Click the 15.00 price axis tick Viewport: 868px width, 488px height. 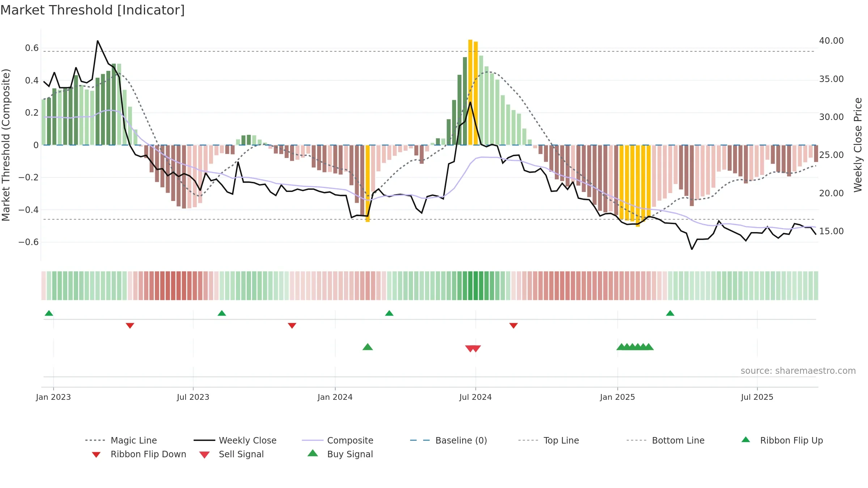[831, 231]
